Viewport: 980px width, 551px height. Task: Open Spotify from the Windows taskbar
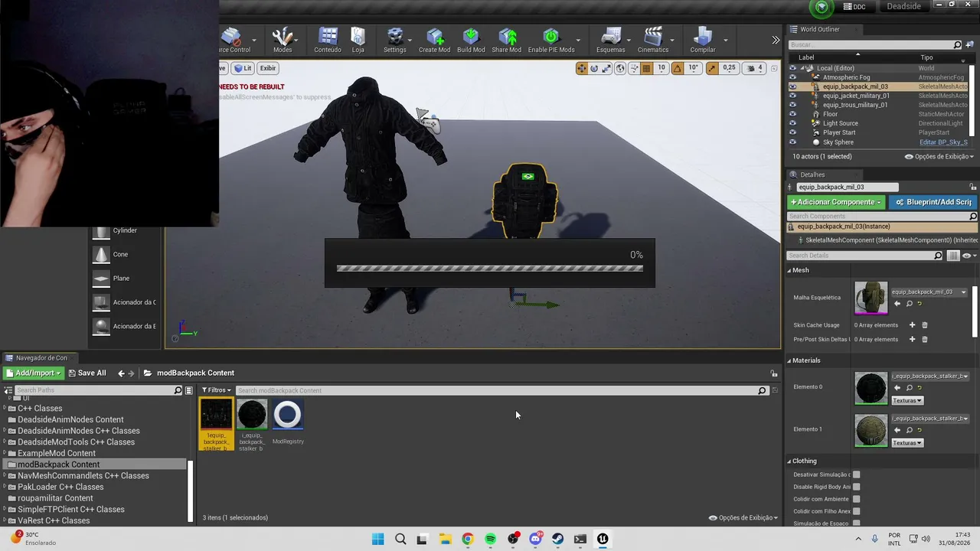point(490,539)
